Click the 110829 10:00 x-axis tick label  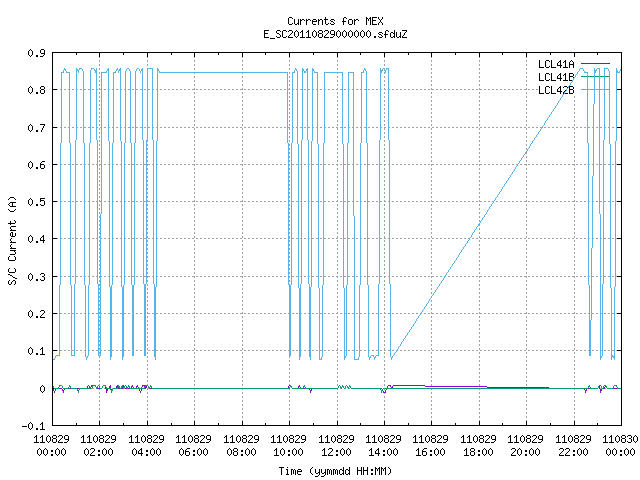(x=289, y=446)
